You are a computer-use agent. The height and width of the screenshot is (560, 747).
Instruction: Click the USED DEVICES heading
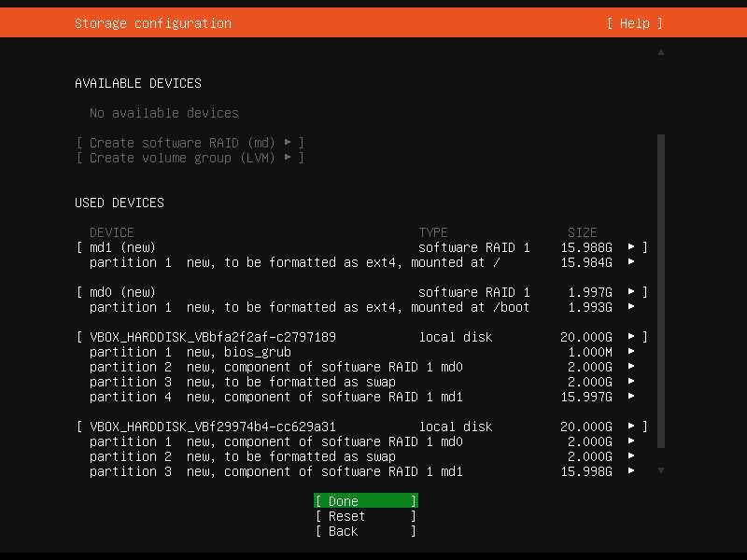[x=120, y=203]
